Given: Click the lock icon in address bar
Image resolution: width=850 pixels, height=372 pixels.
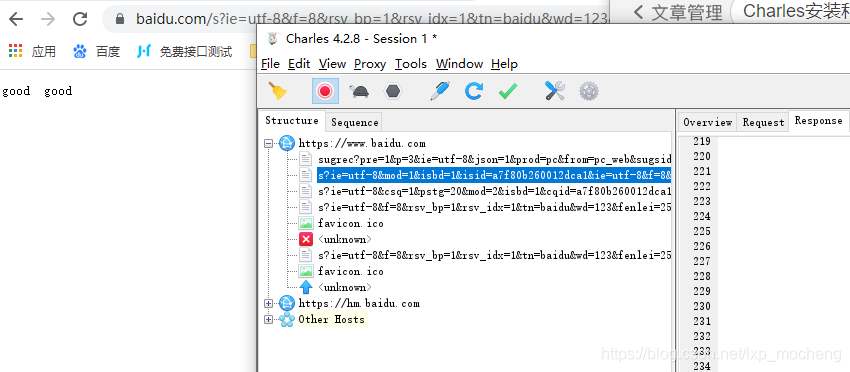Looking at the screenshot, I should (x=121, y=20).
